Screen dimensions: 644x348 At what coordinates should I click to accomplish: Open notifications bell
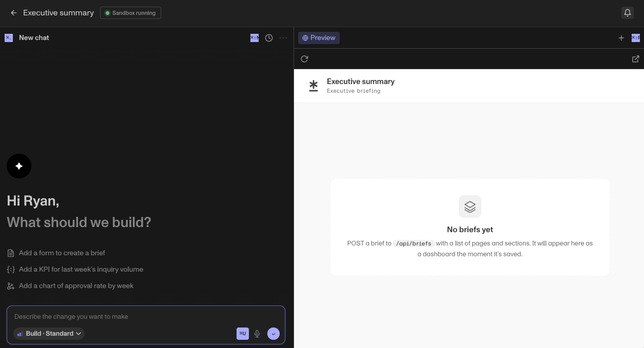(627, 13)
